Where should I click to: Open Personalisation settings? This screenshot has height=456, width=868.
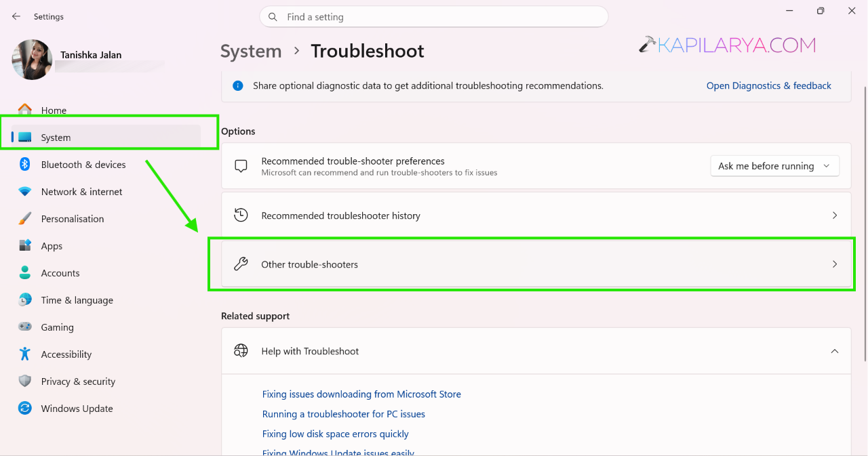[73, 219]
